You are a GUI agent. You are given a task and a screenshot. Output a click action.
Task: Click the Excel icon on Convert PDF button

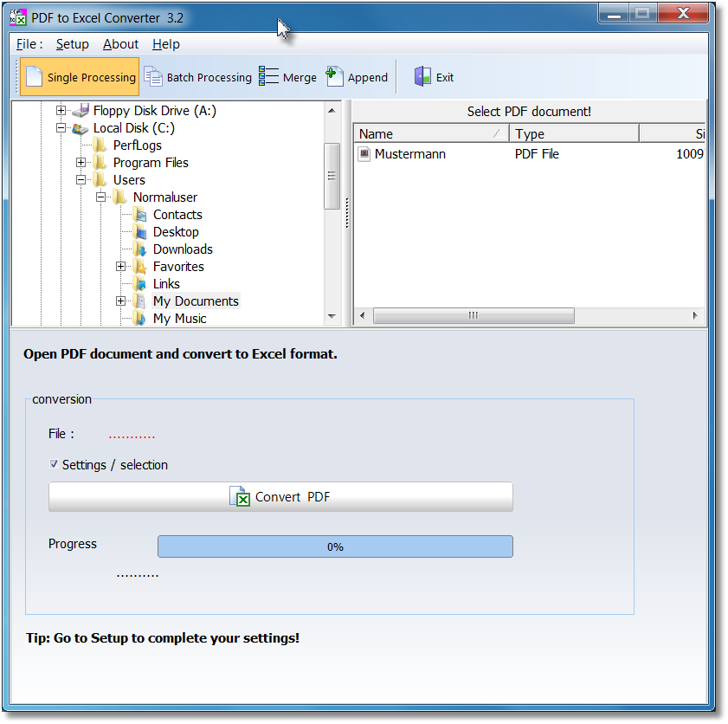tap(240, 496)
